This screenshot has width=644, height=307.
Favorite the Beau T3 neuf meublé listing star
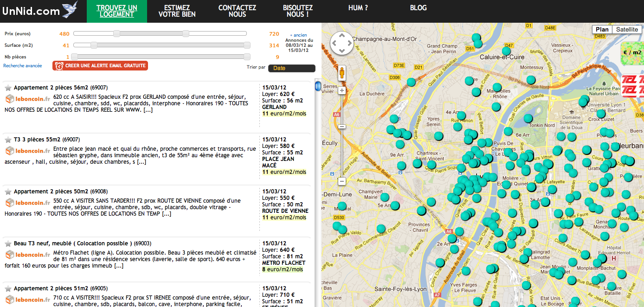click(8, 243)
